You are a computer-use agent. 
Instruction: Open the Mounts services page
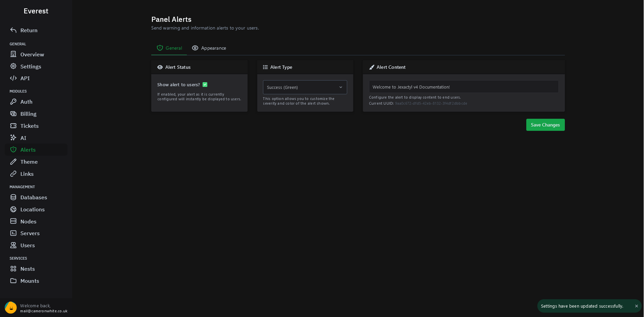pyautogui.click(x=36, y=281)
